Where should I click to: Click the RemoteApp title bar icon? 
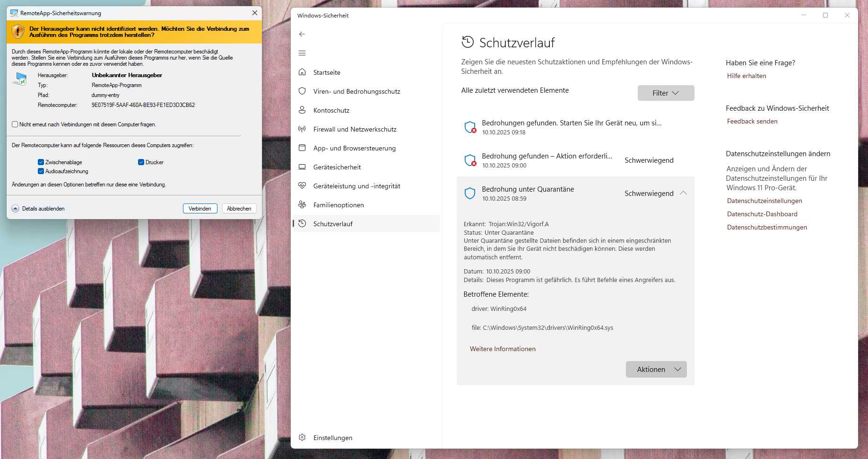[14, 13]
